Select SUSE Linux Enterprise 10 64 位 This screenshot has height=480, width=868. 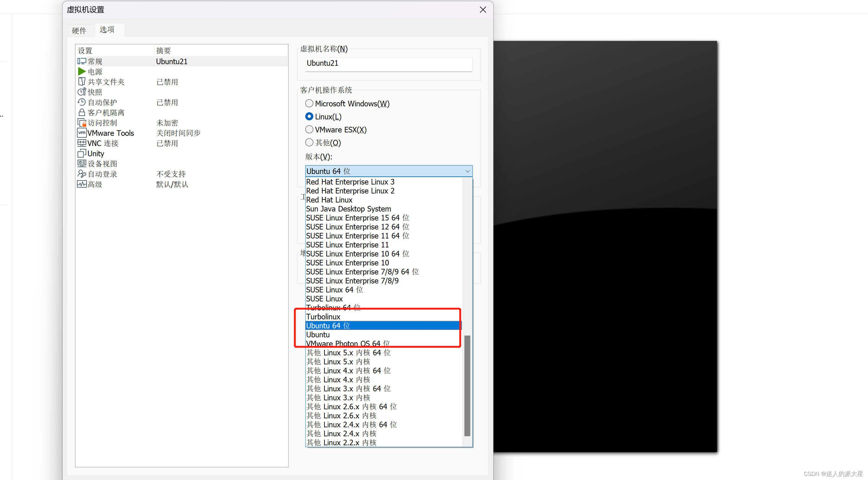click(384, 254)
